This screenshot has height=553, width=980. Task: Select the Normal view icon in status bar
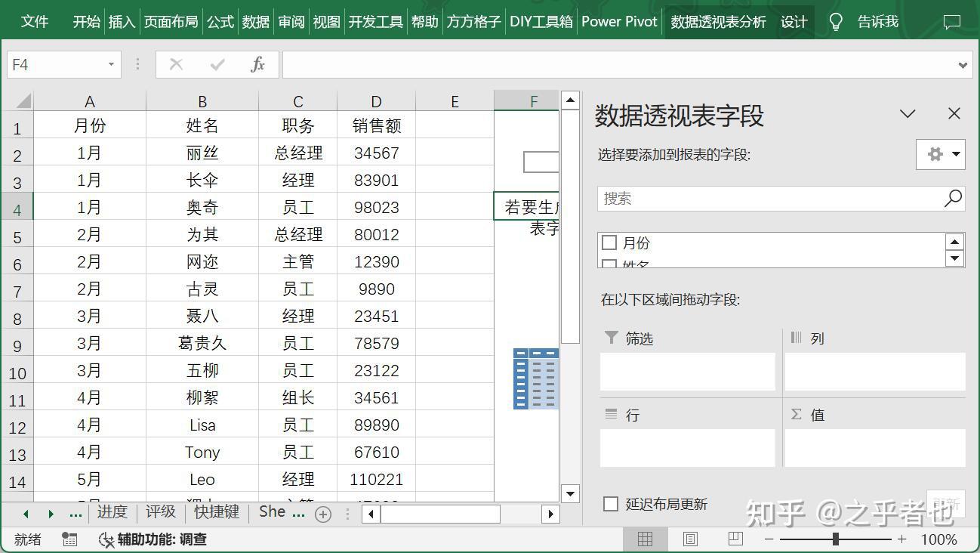pos(645,539)
